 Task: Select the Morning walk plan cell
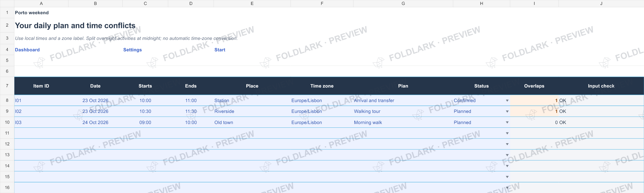coord(403,122)
